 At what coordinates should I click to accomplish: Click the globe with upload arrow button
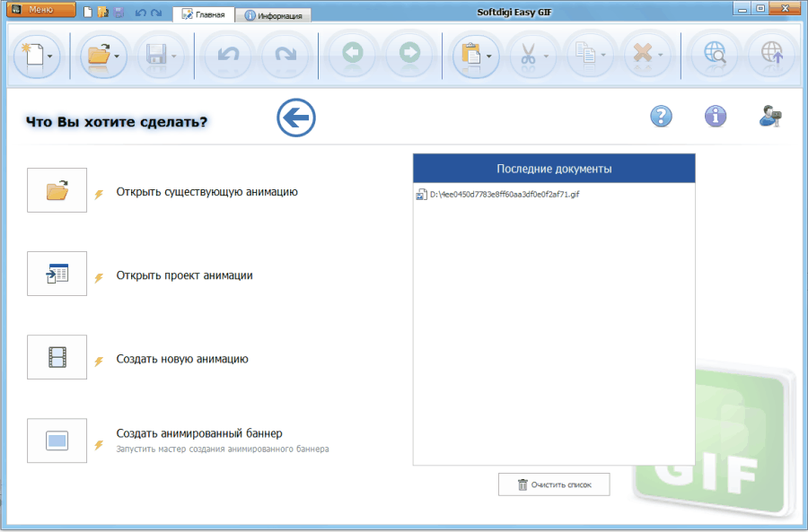point(771,54)
